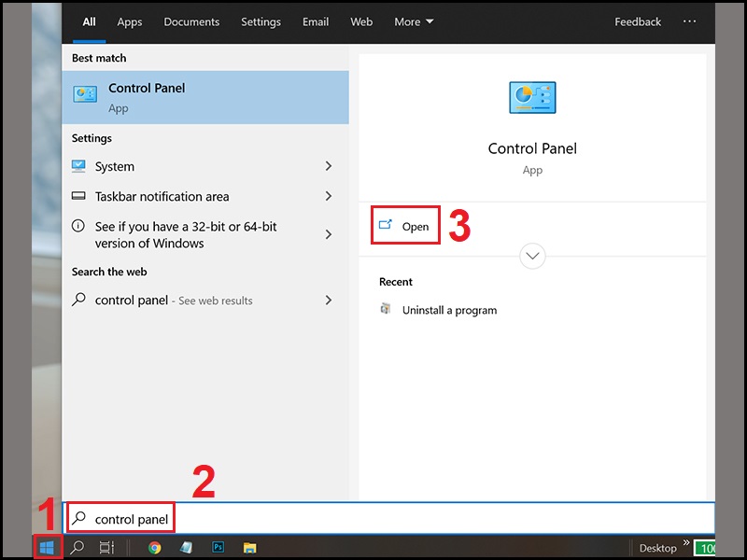Click the Desktop toolbar label

click(657, 548)
